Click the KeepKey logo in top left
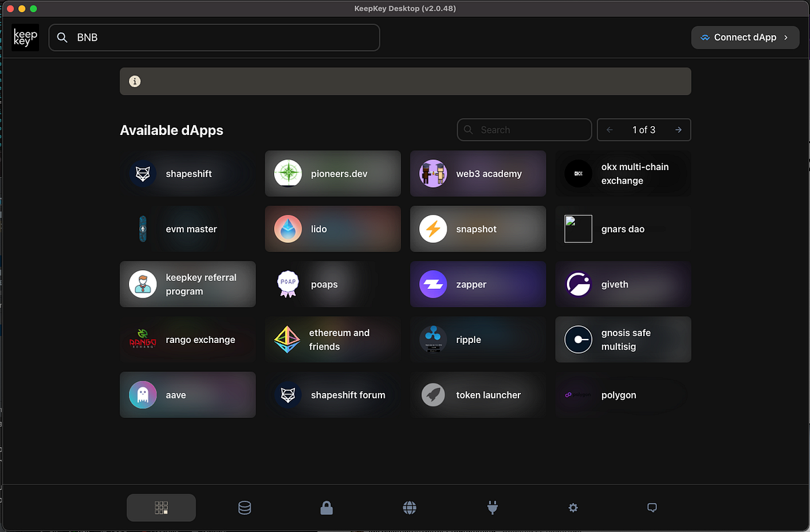The width and height of the screenshot is (810, 532). click(25, 37)
